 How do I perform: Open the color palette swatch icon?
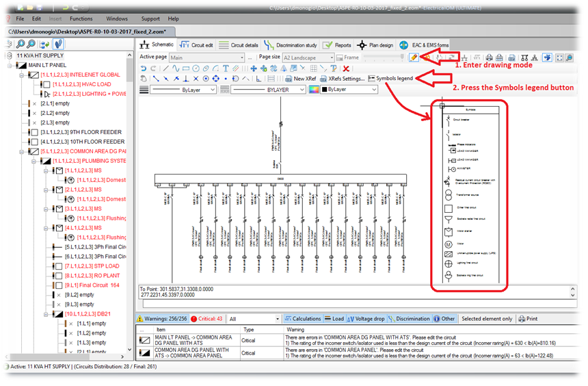point(314,90)
